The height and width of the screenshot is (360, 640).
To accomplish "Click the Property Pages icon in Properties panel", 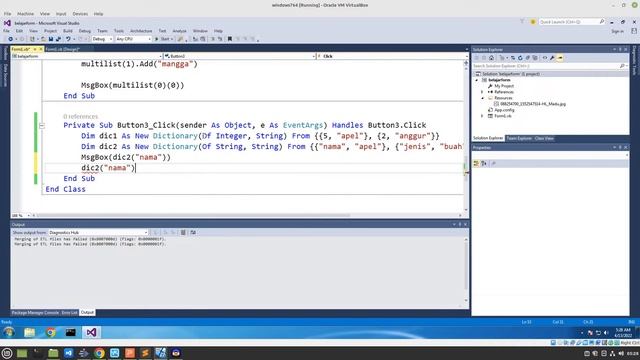I will tap(493, 164).
